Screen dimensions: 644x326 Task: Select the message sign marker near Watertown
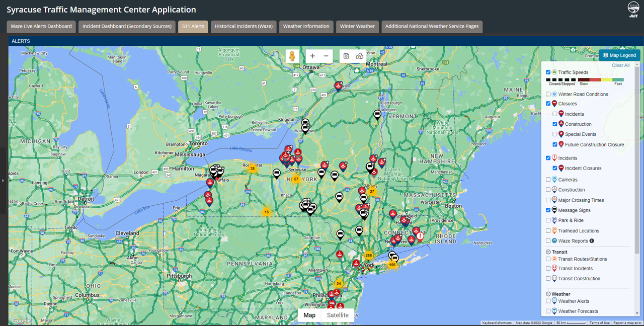[x=305, y=129]
